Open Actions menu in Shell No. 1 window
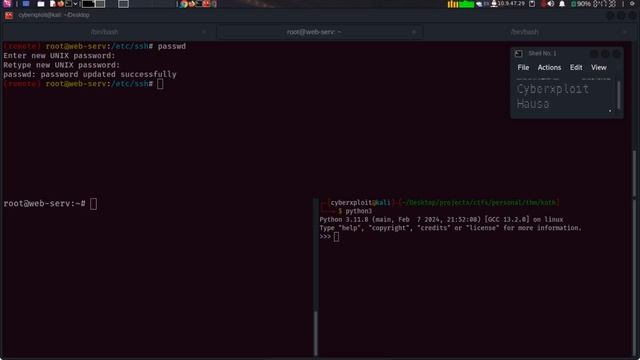Viewport: 640px width, 360px height. point(549,67)
